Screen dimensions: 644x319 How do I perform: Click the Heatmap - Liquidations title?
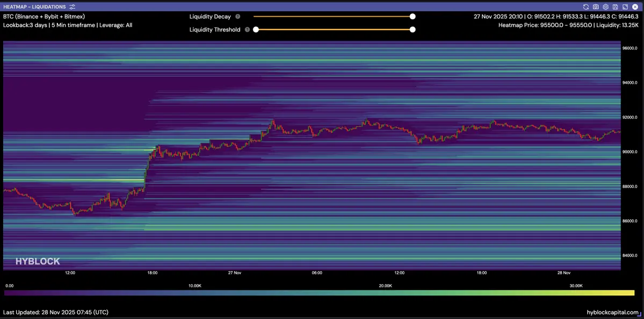click(x=34, y=7)
